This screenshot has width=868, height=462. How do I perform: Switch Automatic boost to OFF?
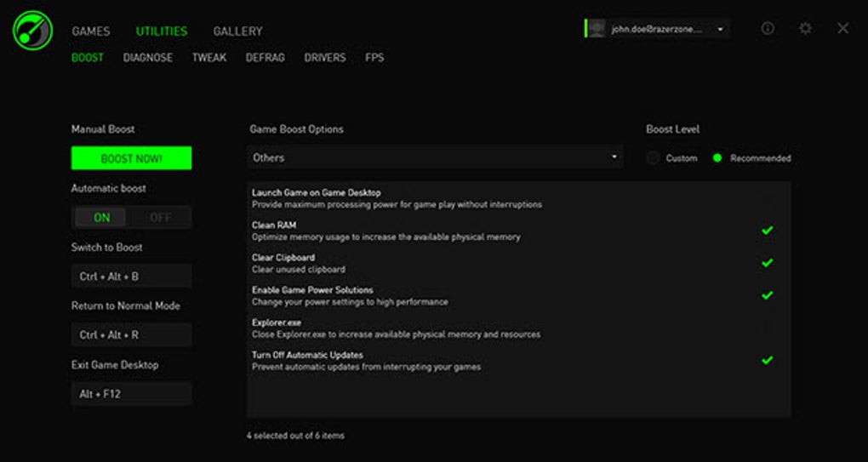[160, 218]
